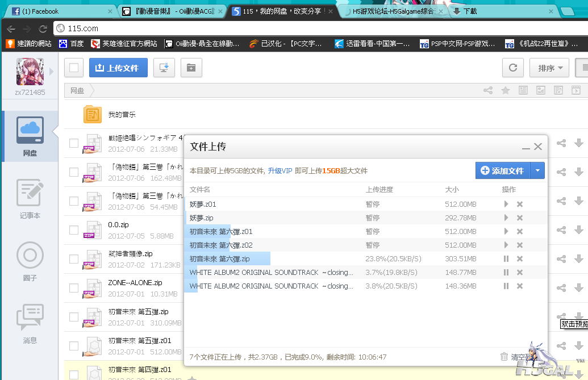Click the document filter icon
This screenshot has width=588, height=380.
(523, 90)
